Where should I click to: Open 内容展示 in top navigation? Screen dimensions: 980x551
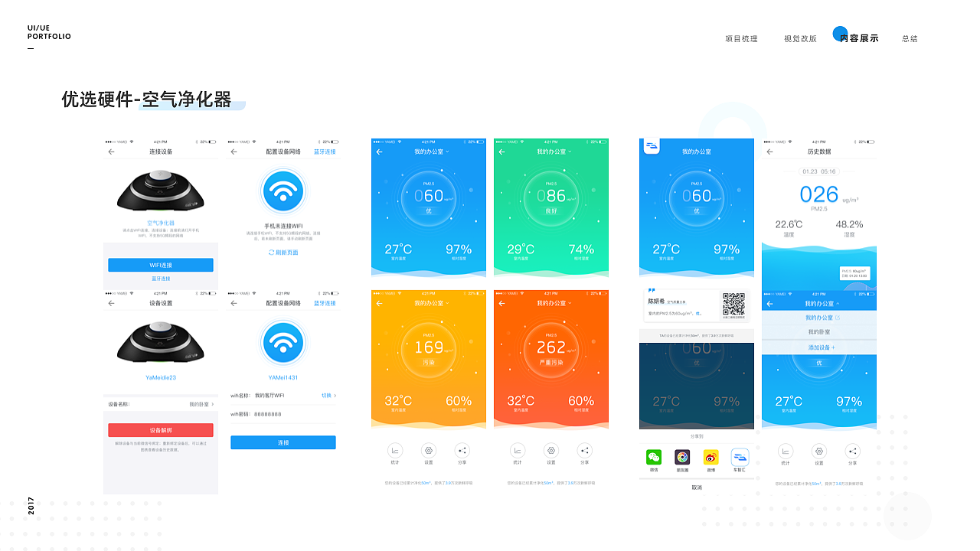click(x=859, y=38)
